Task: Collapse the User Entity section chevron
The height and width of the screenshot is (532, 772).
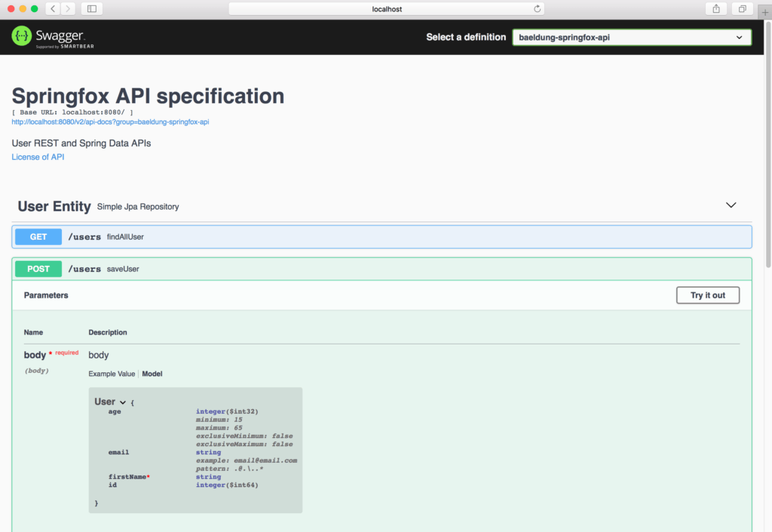Action: click(x=731, y=205)
